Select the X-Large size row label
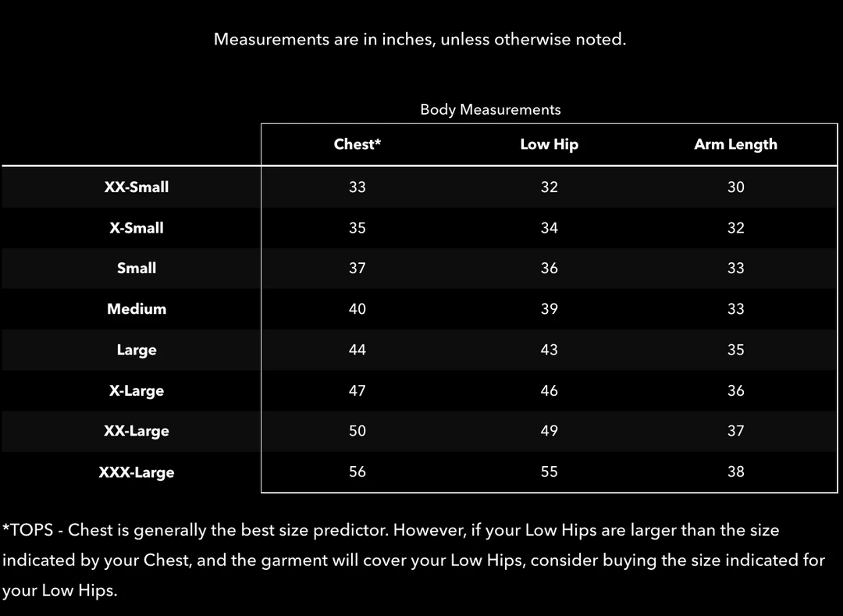Screen dimensions: 843x616 click(x=137, y=390)
